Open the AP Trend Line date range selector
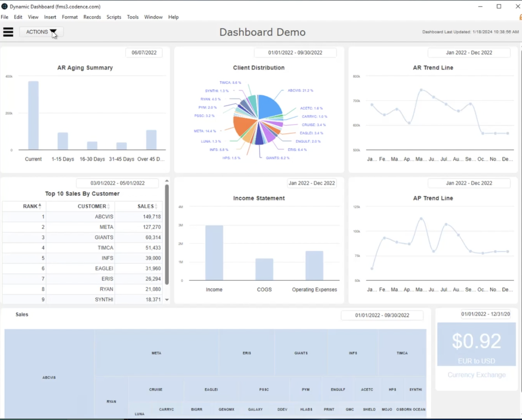522x420 pixels. tap(469, 183)
